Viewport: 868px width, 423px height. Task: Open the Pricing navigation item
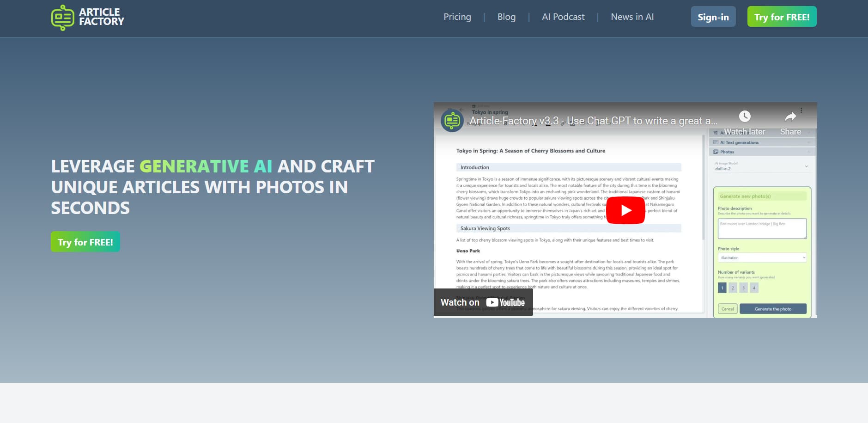(x=456, y=17)
